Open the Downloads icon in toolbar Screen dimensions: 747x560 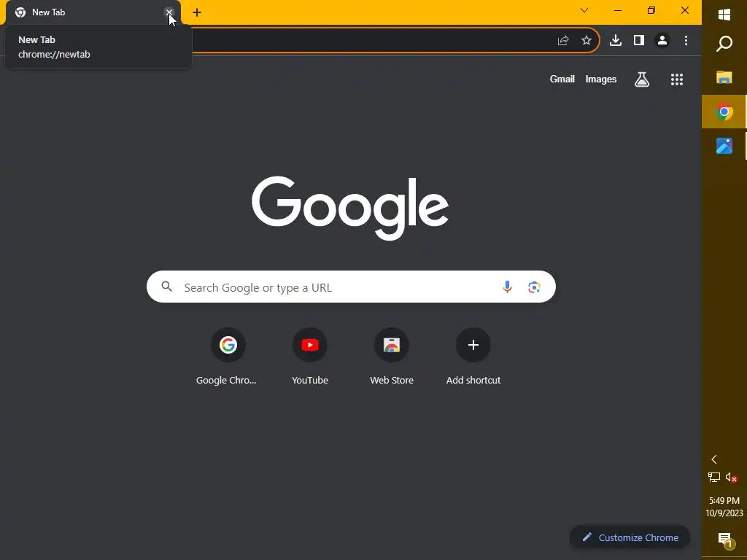pos(616,41)
